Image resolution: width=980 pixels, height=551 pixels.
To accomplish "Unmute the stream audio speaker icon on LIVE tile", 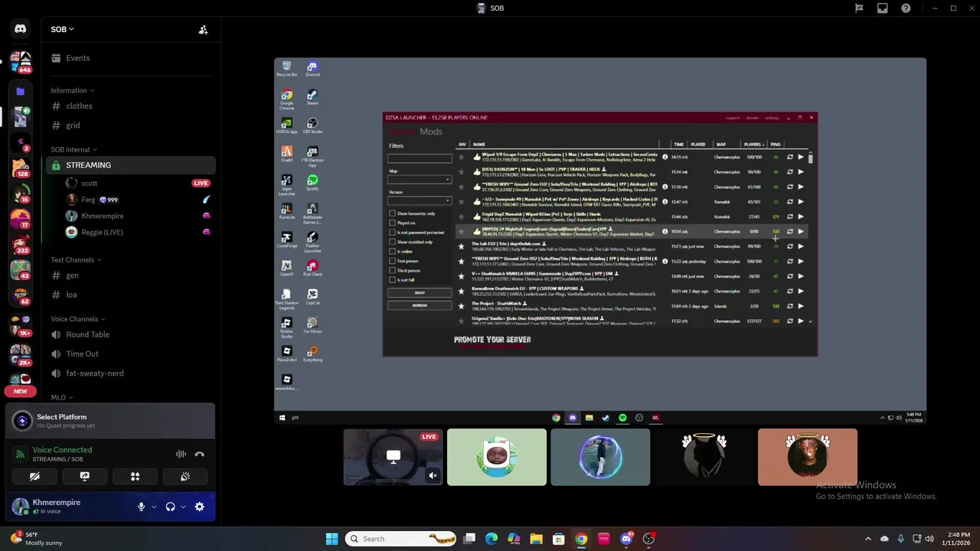I will (x=433, y=475).
